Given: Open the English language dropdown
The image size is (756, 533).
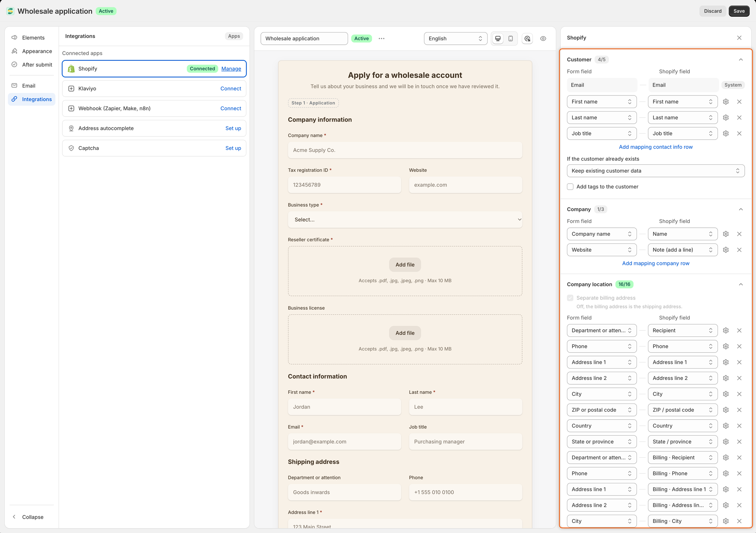Looking at the screenshot, I should pos(455,38).
